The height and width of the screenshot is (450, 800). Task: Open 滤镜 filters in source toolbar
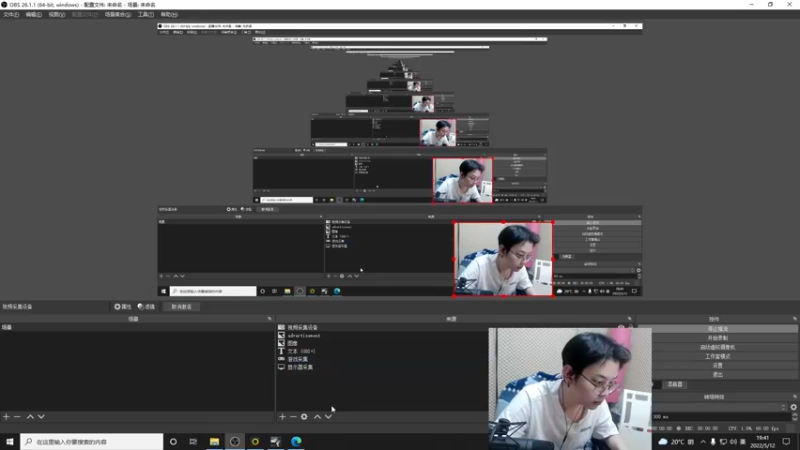(x=146, y=307)
